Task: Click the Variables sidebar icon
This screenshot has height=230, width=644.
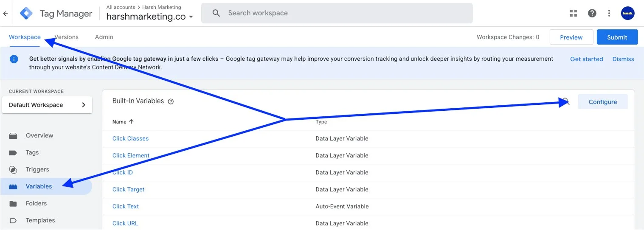Action: pos(13,187)
